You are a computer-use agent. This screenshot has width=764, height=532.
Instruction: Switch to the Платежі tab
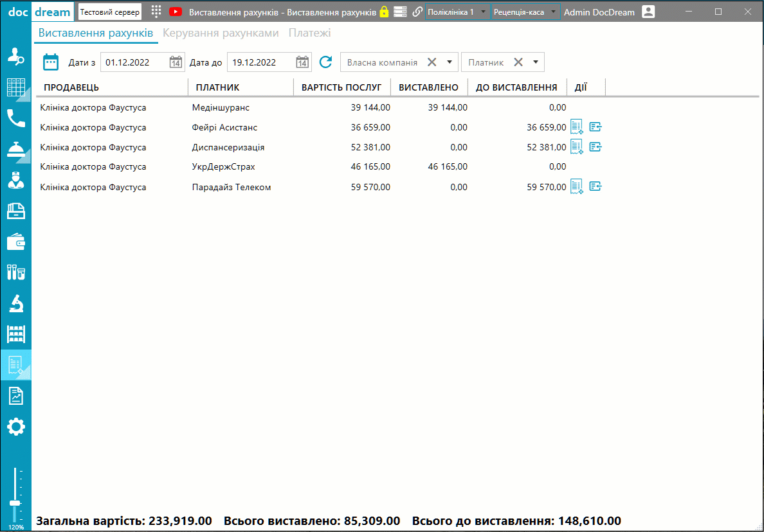coord(309,33)
